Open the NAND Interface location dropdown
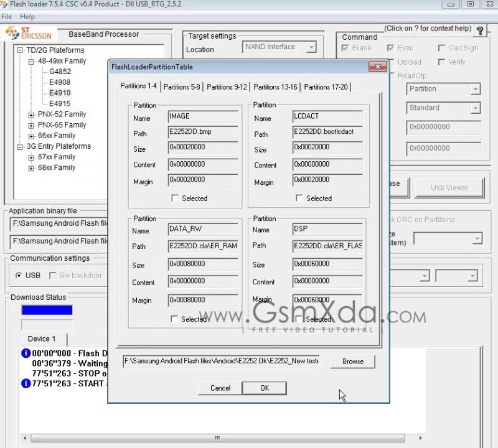 312,47
